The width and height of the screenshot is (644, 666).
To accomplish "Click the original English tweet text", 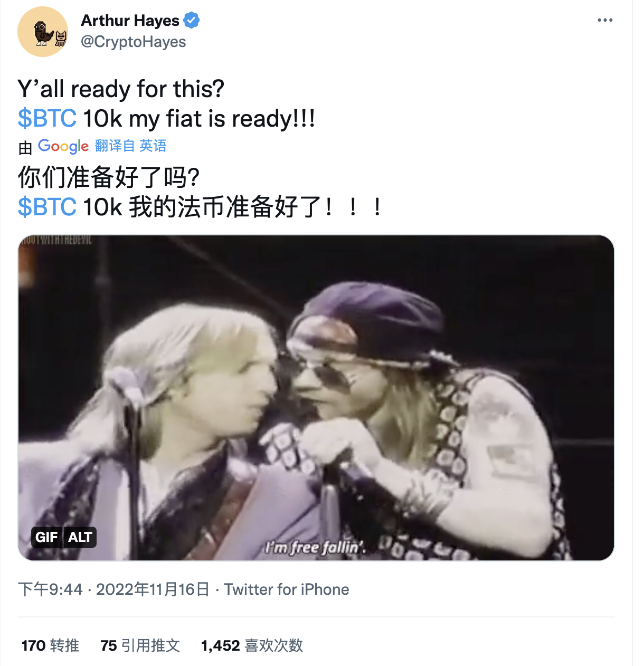I will click(x=167, y=103).
